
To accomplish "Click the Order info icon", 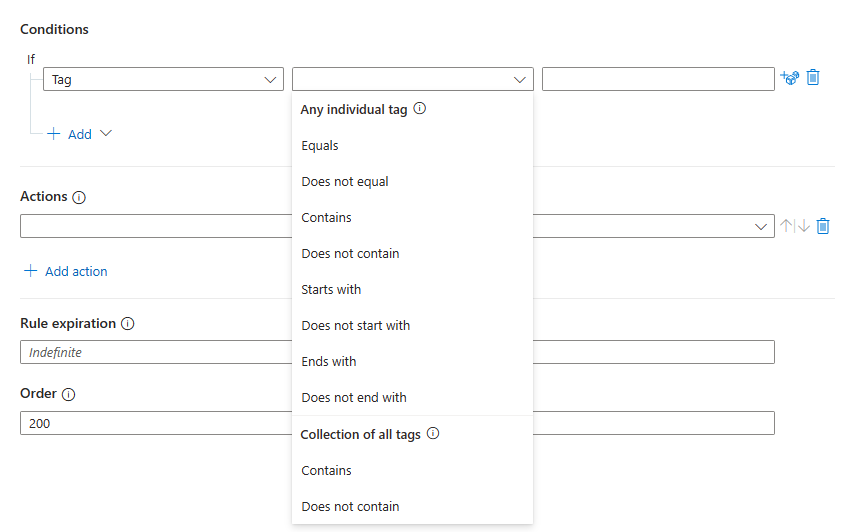I will coord(68,394).
